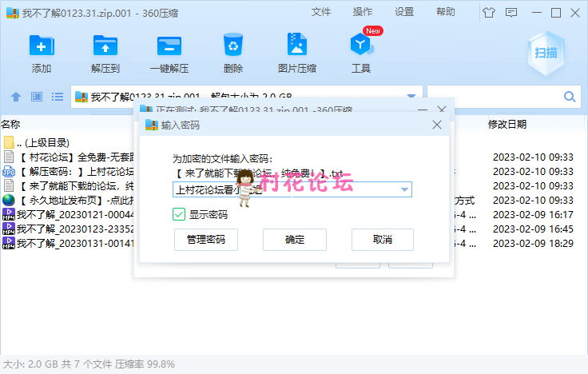Open the 操作 menu
Image resolution: width=588 pixels, height=374 pixels.
coord(363,12)
